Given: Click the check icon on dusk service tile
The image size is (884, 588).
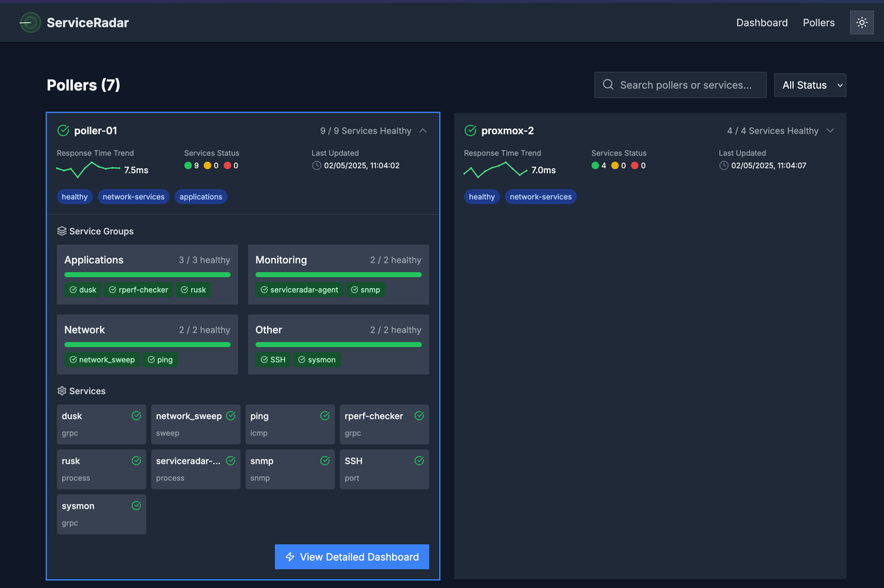Looking at the screenshot, I should coord(136,416).
